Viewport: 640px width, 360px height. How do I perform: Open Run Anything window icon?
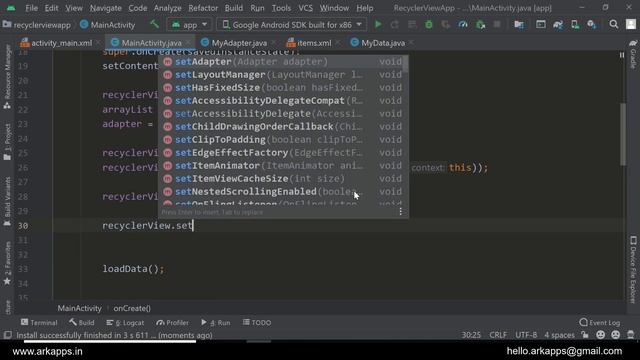[541, 25]
